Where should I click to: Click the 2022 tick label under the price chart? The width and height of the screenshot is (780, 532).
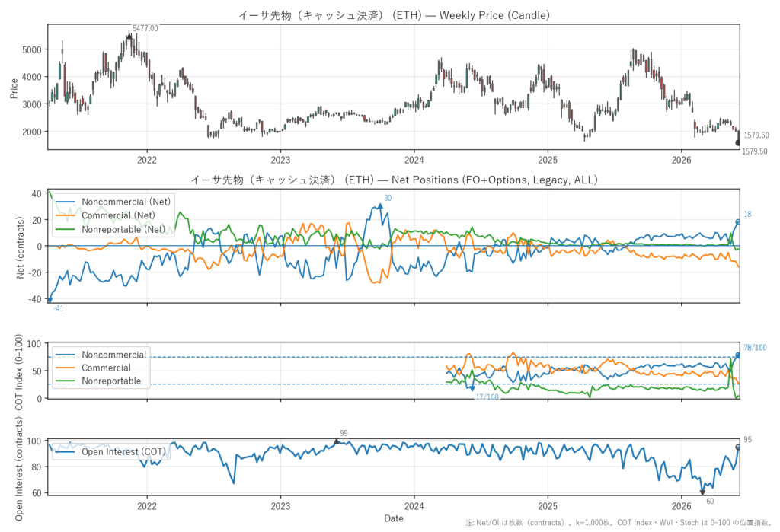[147, 160]
